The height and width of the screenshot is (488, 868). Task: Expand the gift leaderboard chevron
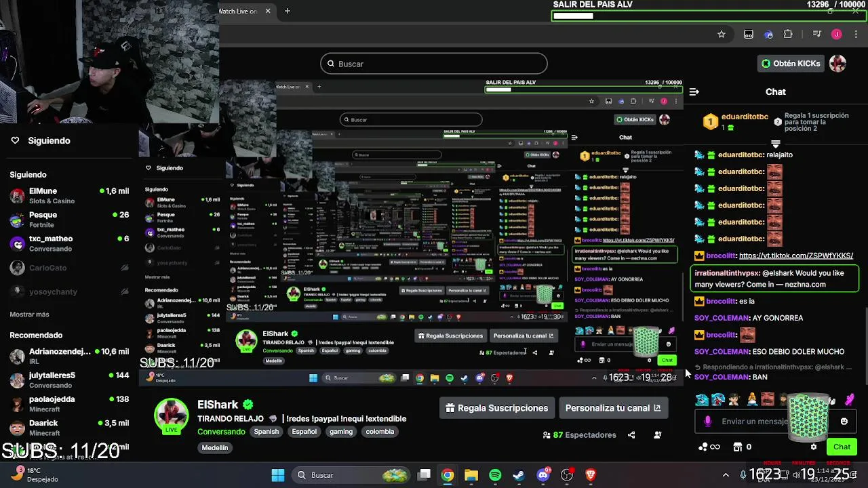(x=776, y=144)
